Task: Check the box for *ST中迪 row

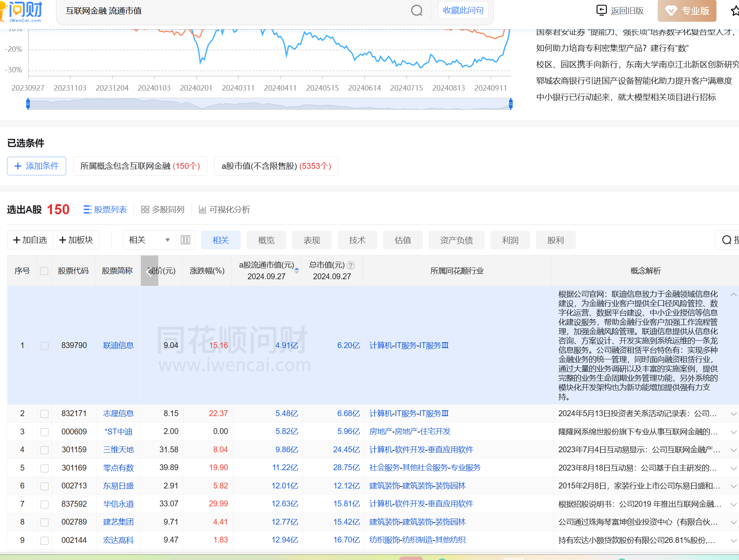Action: pos(45,432)
